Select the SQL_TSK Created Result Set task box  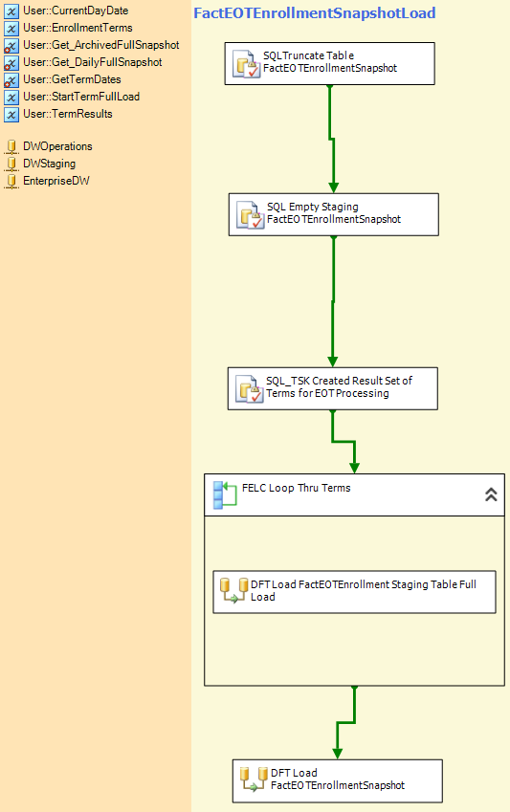333,389
